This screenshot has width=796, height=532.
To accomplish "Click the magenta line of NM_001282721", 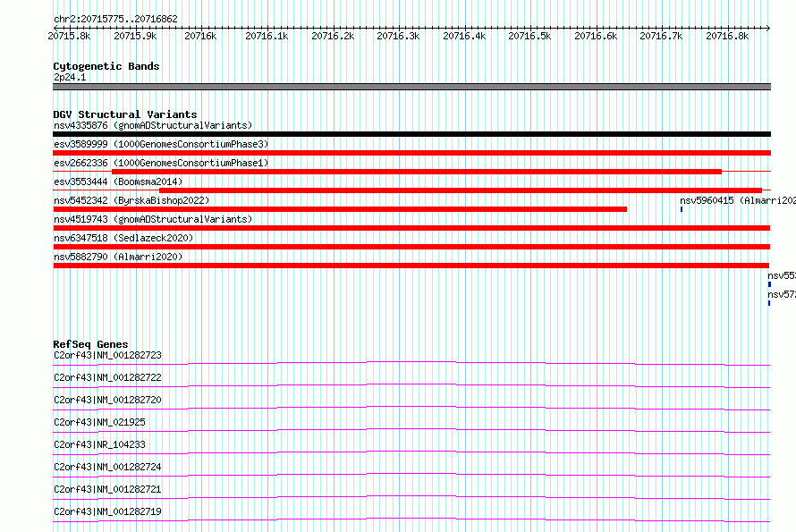I will click(x=411, y=497).
